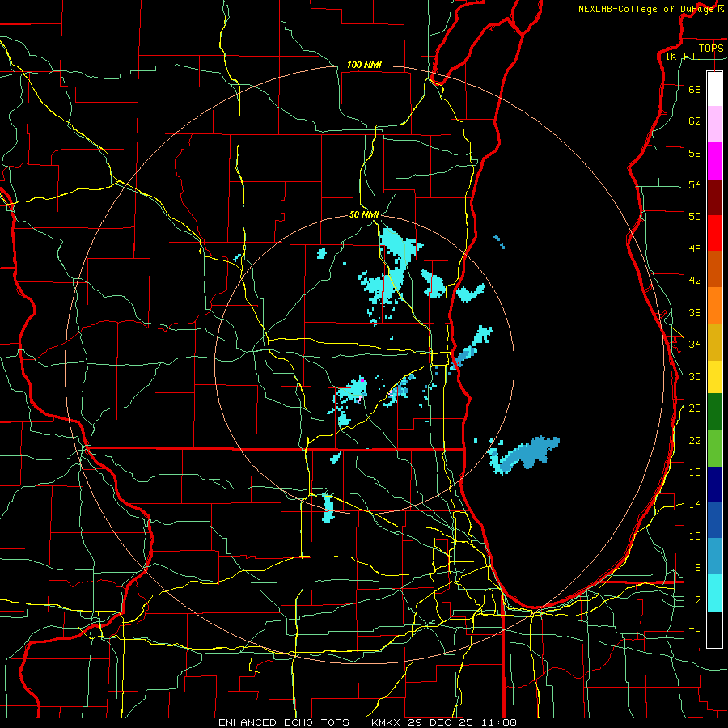Click the medium blue legend band near 10
Screen dimensions: 728x728
(x=714, y=520)
